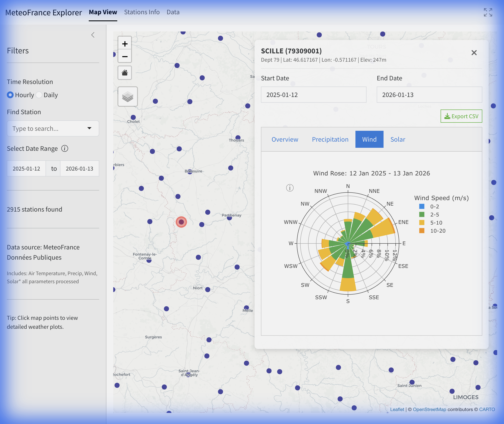Select the Hourly time resolution

point(10,95)
